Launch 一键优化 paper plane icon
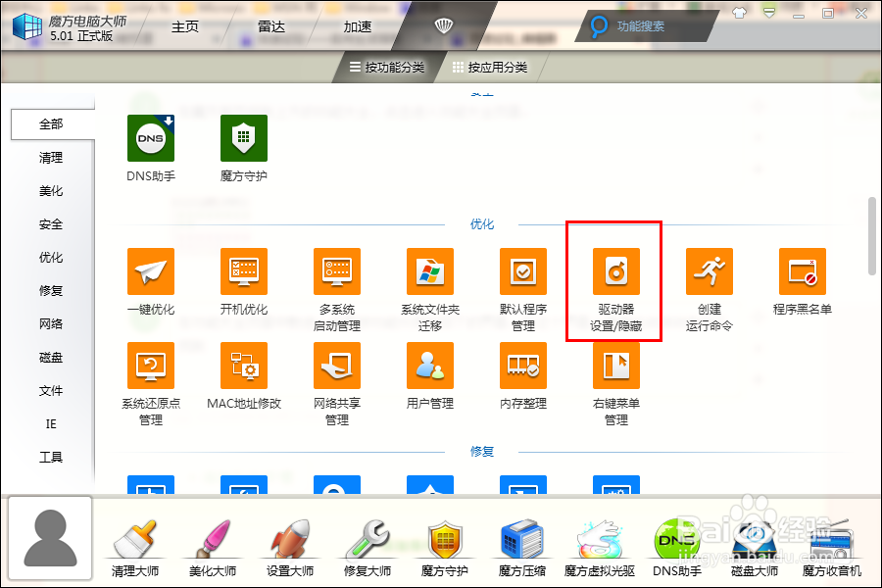The width and height of the screenshot is (882, 588). (x=151, y=271)
